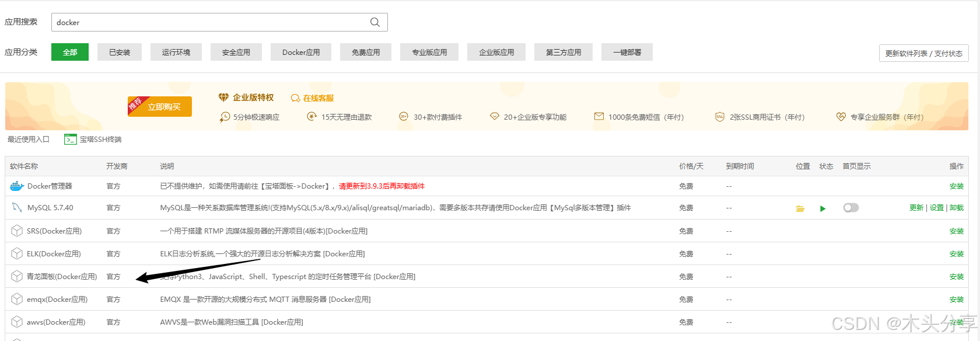The width and height of the screenshot is (980, 341).
Task: Click the 专享企业服务群 heart icon
Action: click(x=841, y=117)
